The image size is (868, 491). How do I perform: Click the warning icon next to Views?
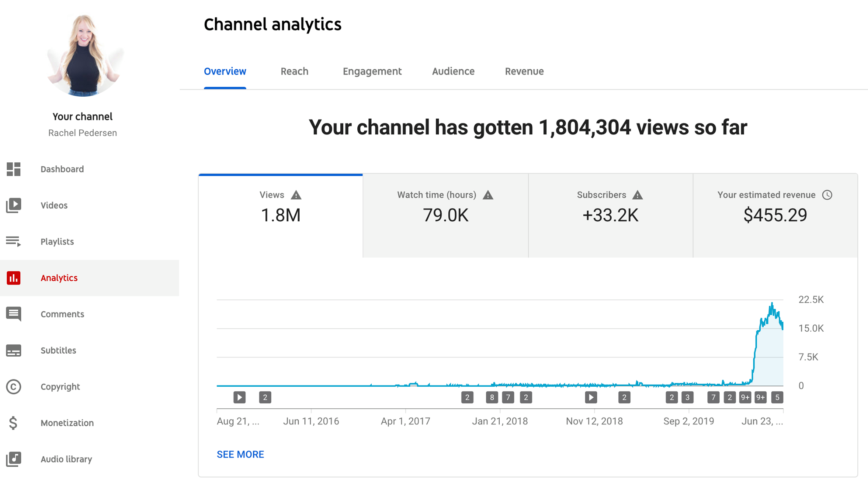coord(296,195)
